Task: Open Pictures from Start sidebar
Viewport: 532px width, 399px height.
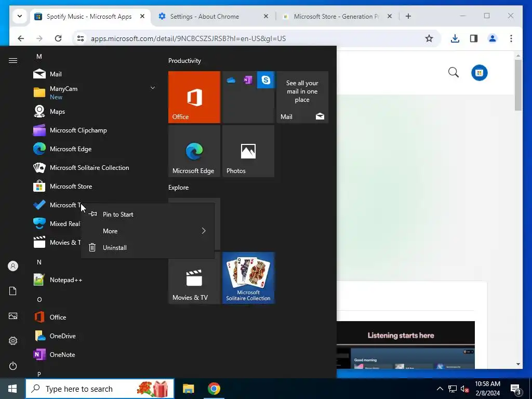Action: pyautogui.click(x=13, y=316)
